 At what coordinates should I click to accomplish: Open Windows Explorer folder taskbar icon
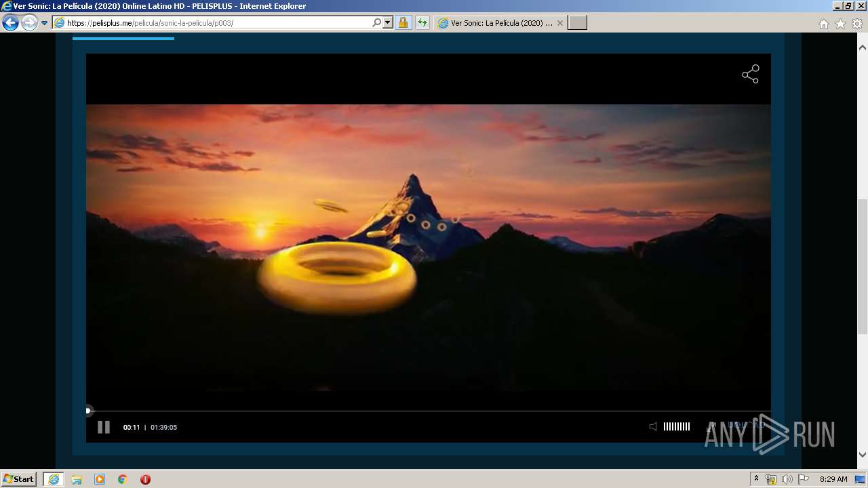click(x=77, y=479)
